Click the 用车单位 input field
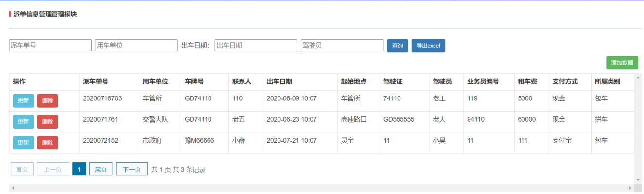The image size is (644, 194). click(x=137, y=45)
